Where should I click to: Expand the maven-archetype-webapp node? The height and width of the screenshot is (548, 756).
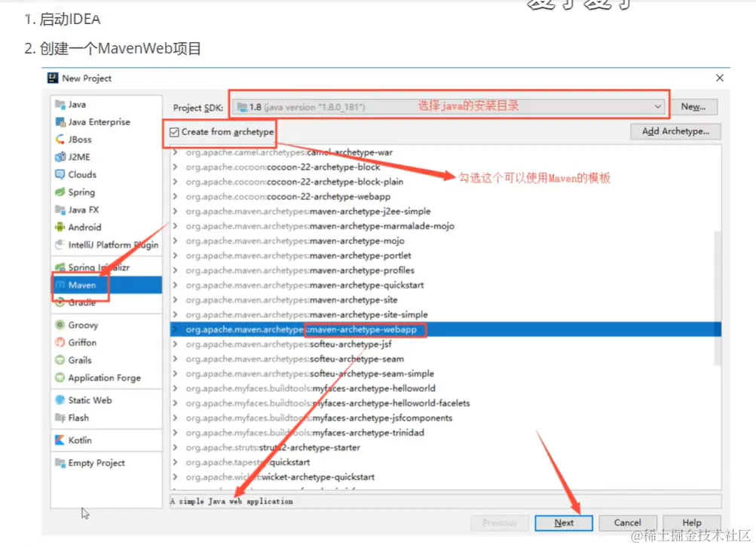tap(176, 329)
